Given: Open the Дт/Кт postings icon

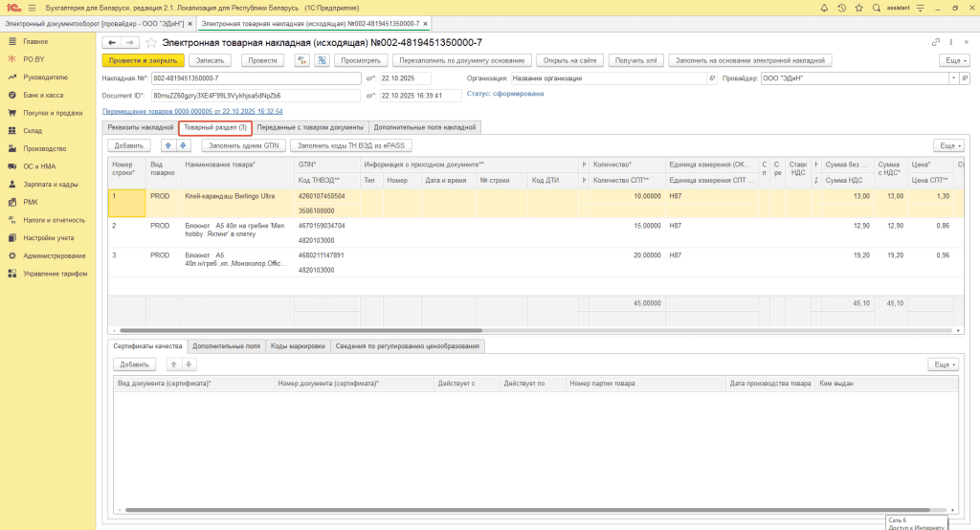Looking at the screenshot, I should (302, 60).
